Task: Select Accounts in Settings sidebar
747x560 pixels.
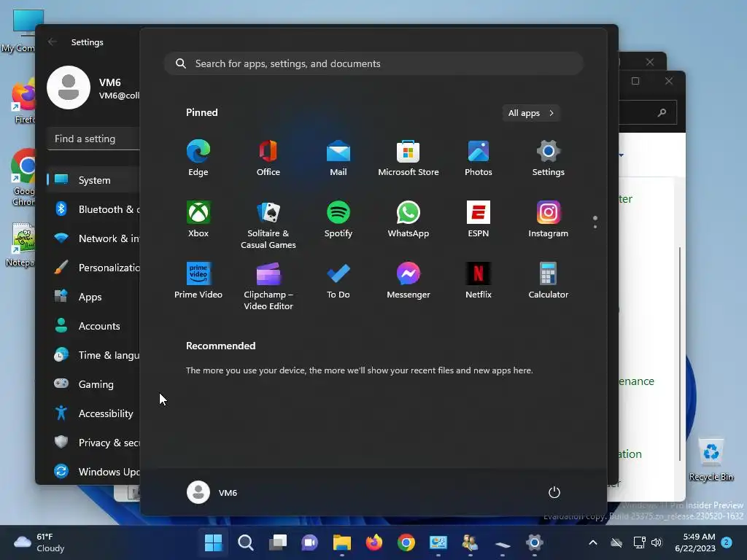Action: (x=93, y=326)
